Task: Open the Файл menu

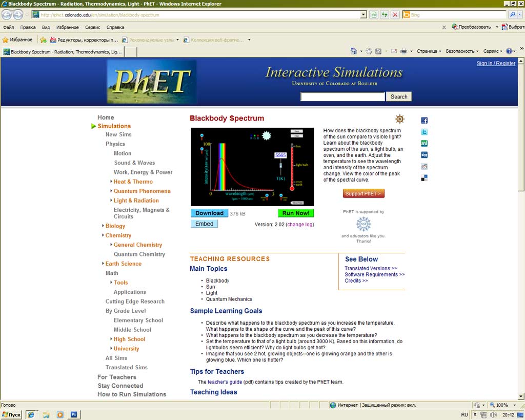Action: [x=8, y=27]
